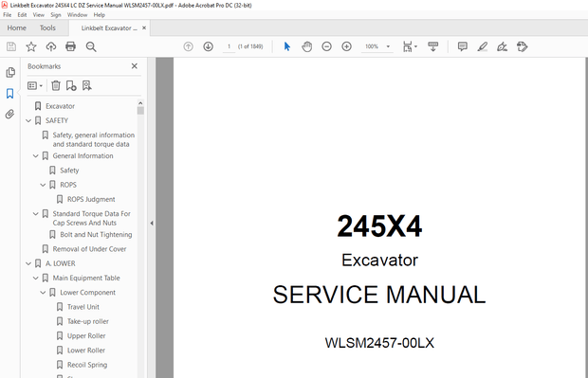This screenshot has width=588, height=378.
Task: Go to Removal of Under Cover bookmark
Action: click(89, 249)
